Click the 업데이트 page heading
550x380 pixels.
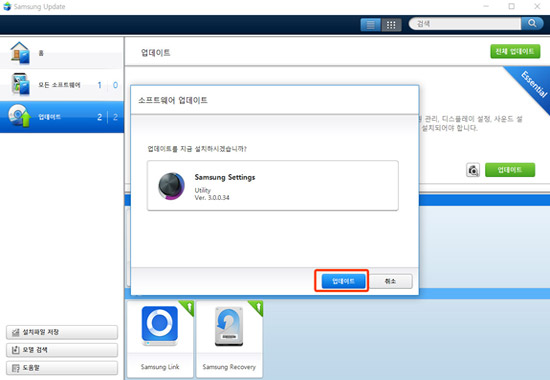point(155,53)
